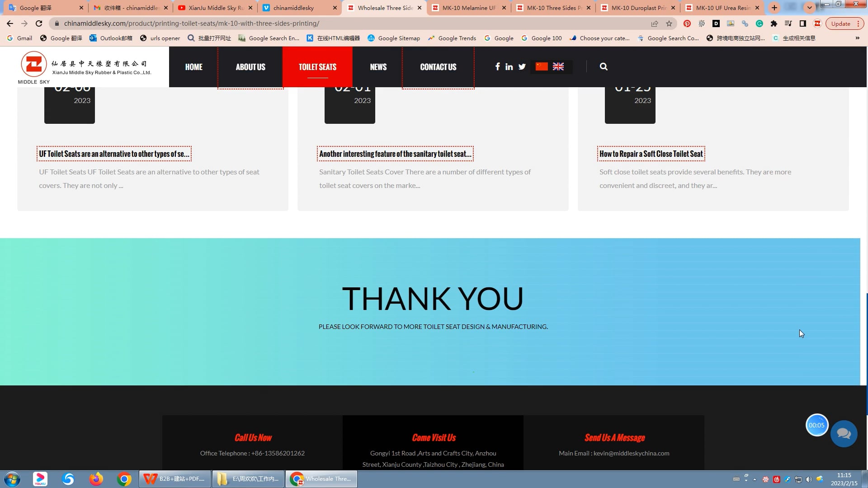Open the LinkedIn icon link
This screenshot has width=868, height=488.
[x=509, y=66]
